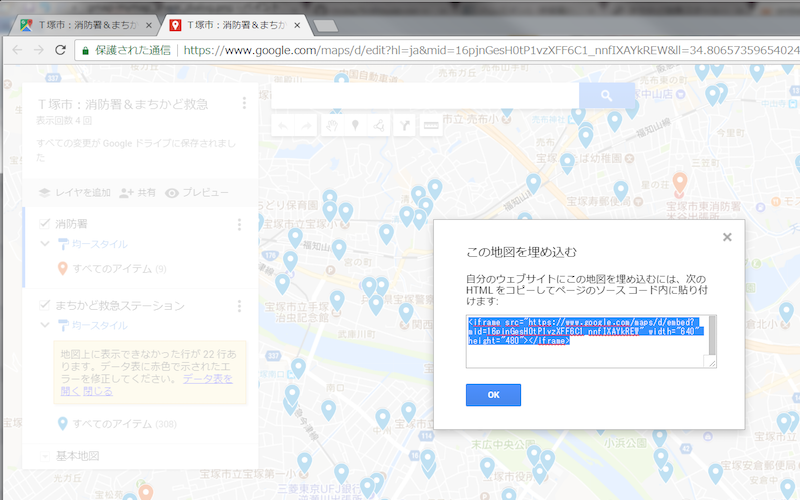This screenshot has height=500, width=800.
Task: Open the 消防署 layer options menu
Action: pyautogui.click(x=239, y=224)
